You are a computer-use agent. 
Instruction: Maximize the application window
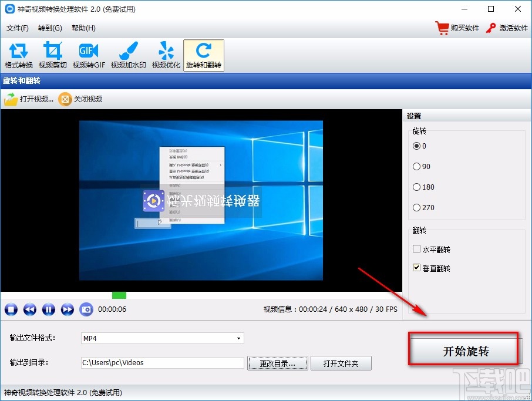coord(491,9)
